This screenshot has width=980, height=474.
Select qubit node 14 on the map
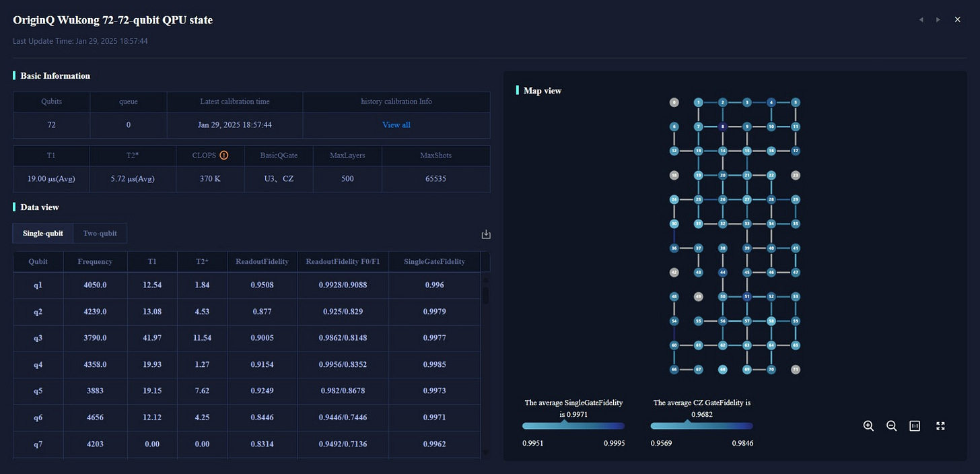723,151
